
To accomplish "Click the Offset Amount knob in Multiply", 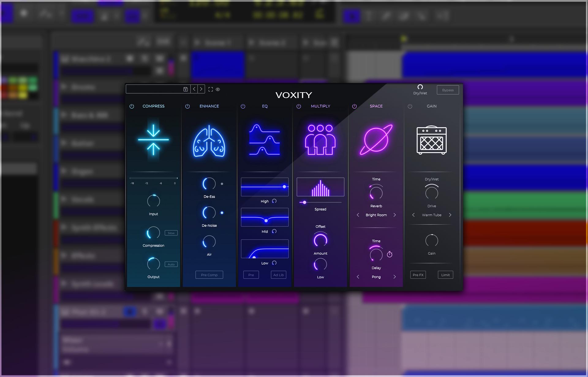I will point(320,240).
